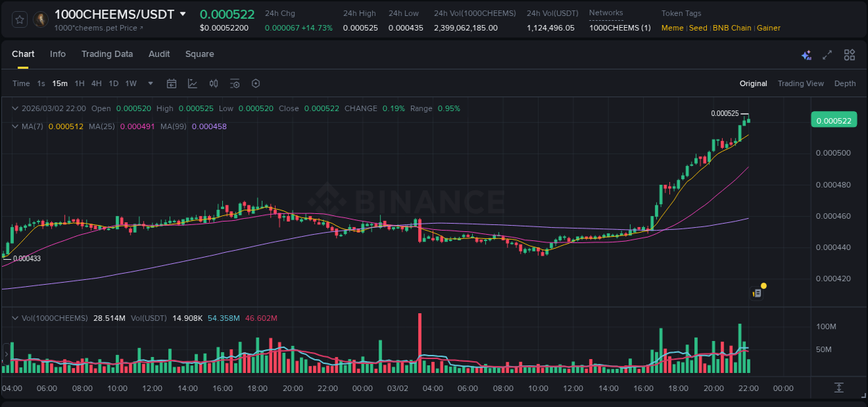This screenshot has width=868, height=407.
Task: Open the widgets layout panel
Action: 849,54
